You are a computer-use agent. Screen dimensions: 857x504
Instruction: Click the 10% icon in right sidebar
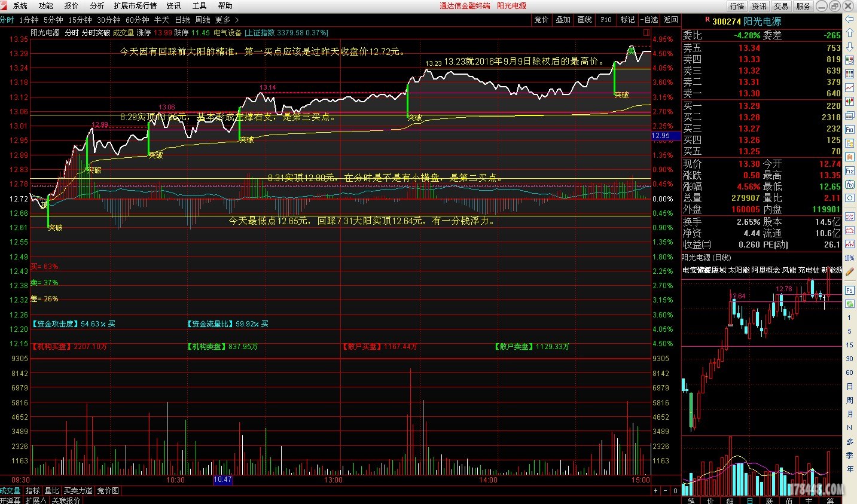coord(849,258)
